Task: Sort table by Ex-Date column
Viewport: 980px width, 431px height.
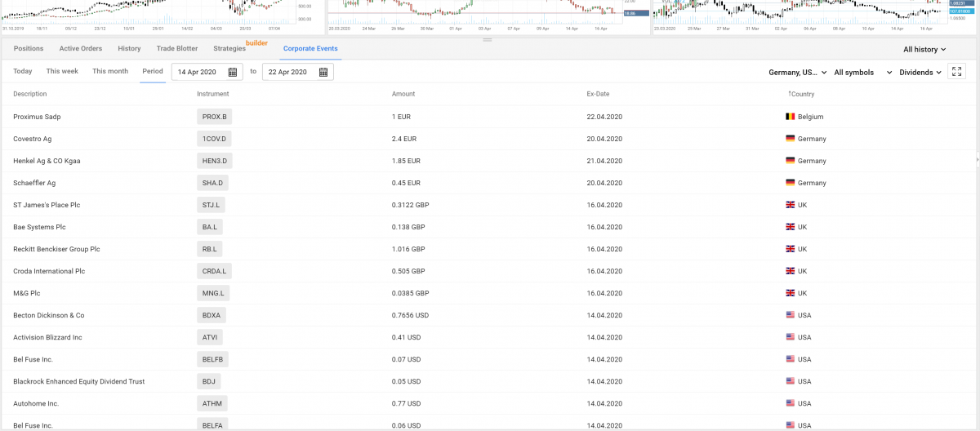Action: pos(598,95)
